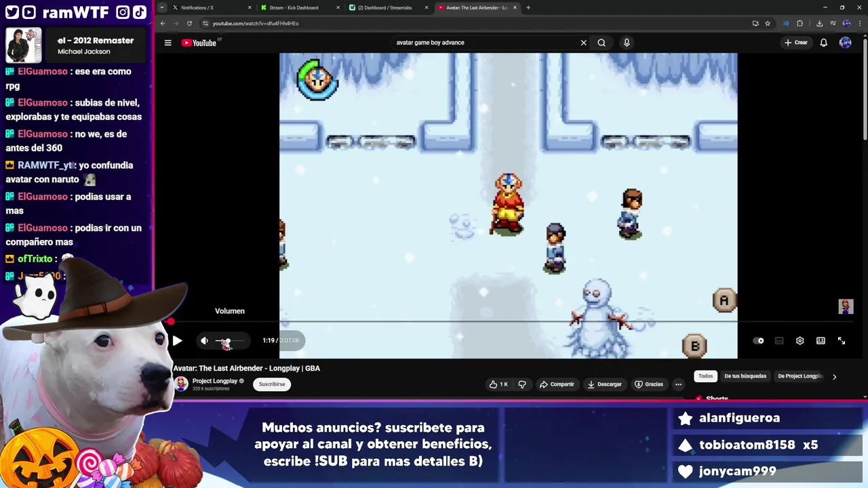Open browser downloads icon

[x=819, y=23]
